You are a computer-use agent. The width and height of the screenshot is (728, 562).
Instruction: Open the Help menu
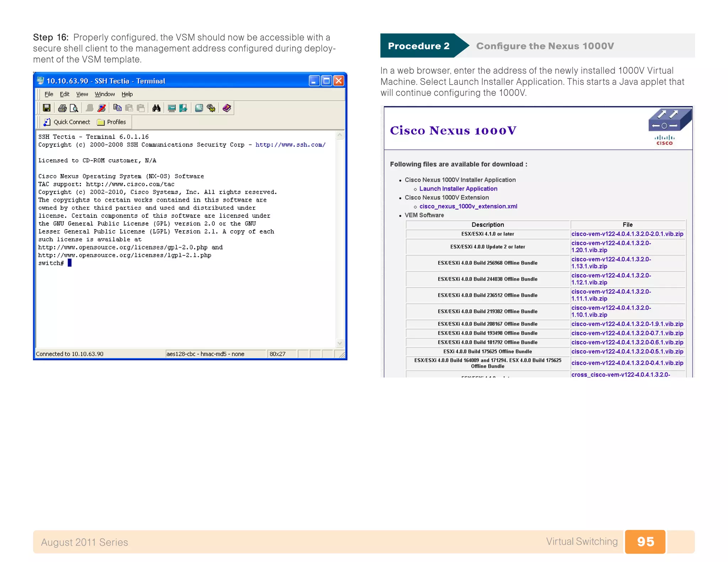point(127,94)
